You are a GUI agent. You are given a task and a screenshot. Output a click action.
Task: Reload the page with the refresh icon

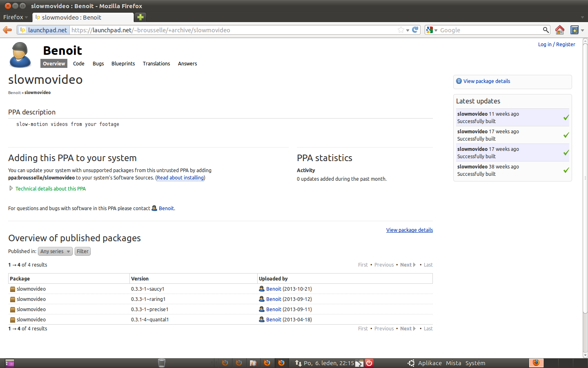[x=415, y=30]
